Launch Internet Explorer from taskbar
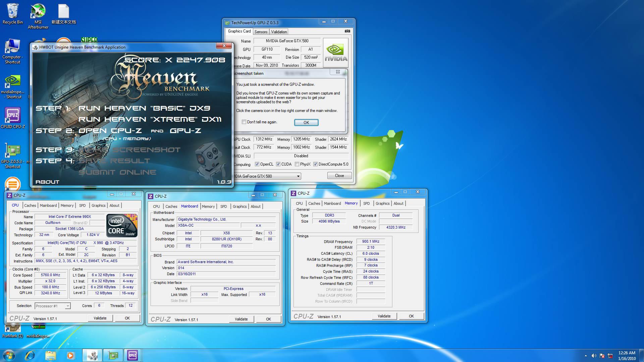Screen dimensions: 644x362 [30, 355]
